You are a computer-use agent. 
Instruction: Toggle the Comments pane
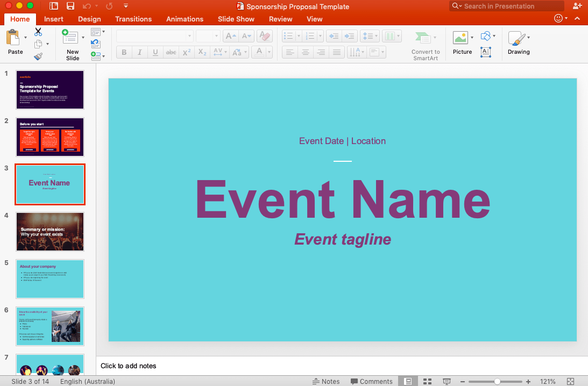(371, 381)
